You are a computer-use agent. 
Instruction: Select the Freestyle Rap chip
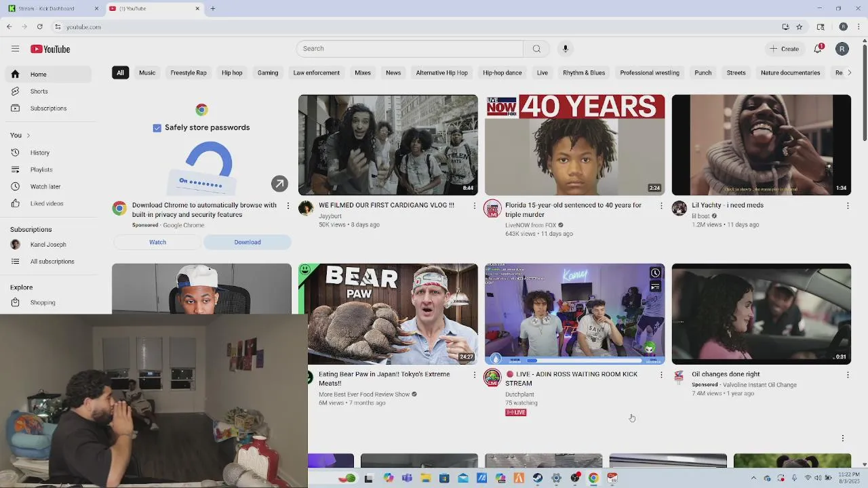click(189, 73)
